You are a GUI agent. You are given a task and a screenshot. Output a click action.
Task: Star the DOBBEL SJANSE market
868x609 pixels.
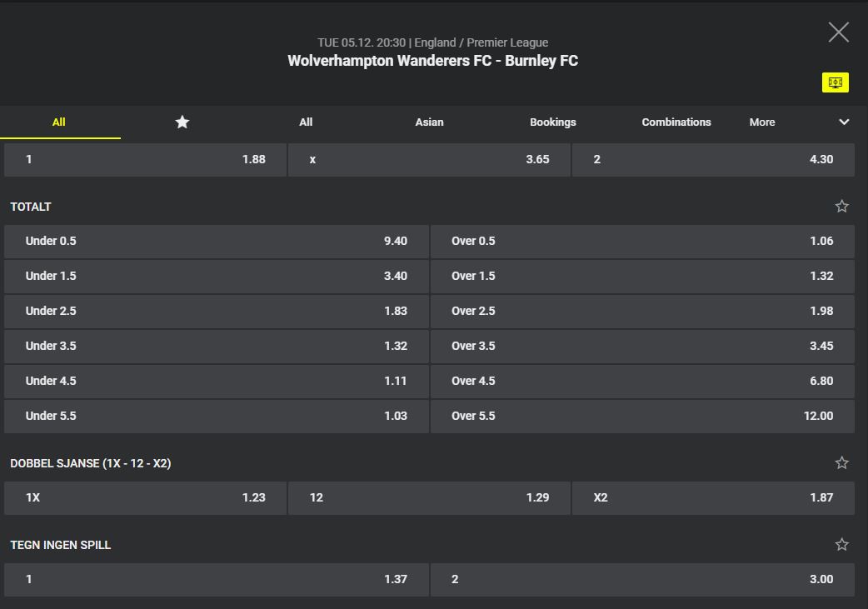coord(841,463)
